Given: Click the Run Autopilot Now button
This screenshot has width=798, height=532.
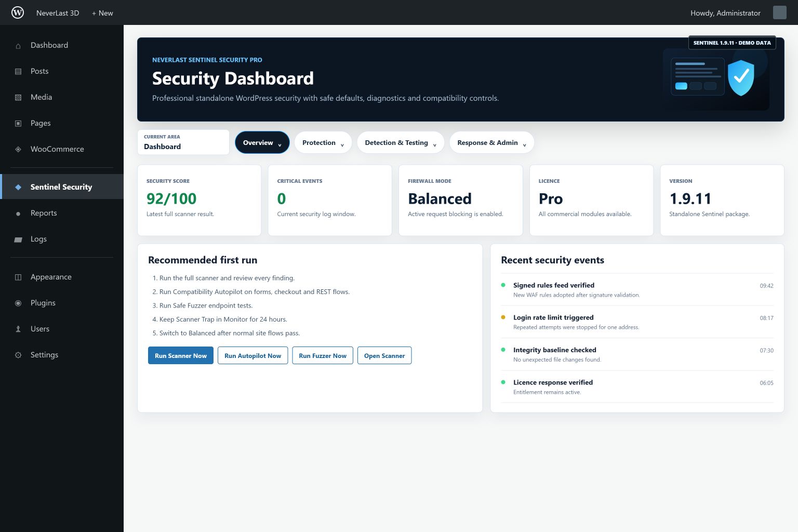Looking at the screenshot, I should pos(252,355).
